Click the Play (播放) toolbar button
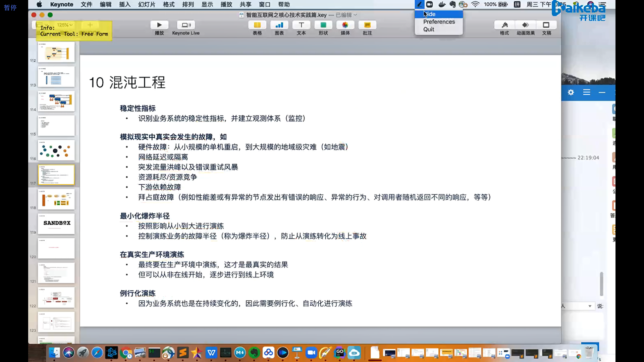Viewport: 644px width, 362px height. click(x=159, y=25)
